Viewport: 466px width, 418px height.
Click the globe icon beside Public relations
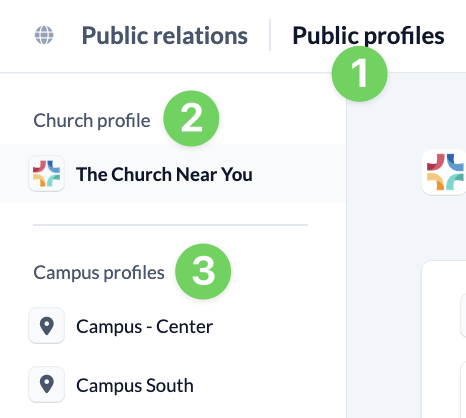pos(44,35)
